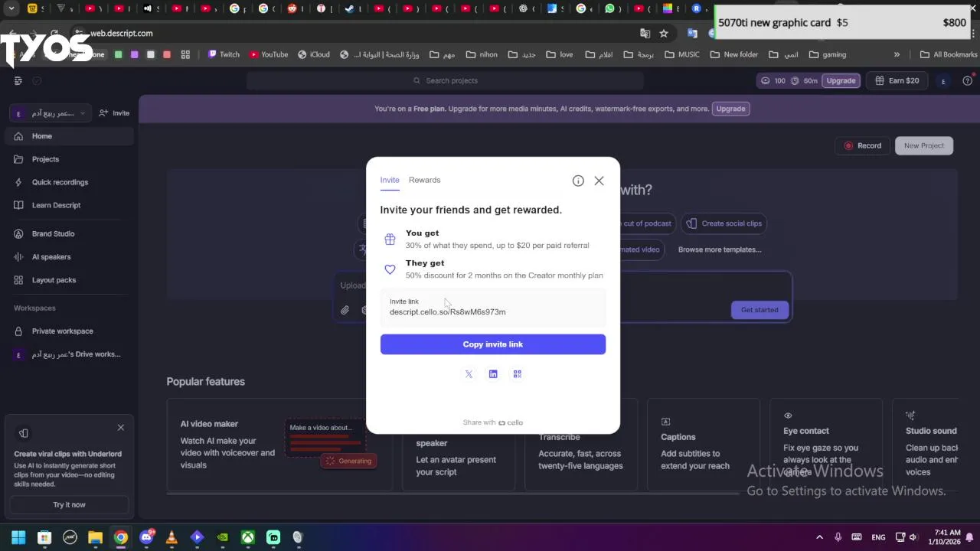
Task: Click the 60m media minutes indicator
Action: 805,80
